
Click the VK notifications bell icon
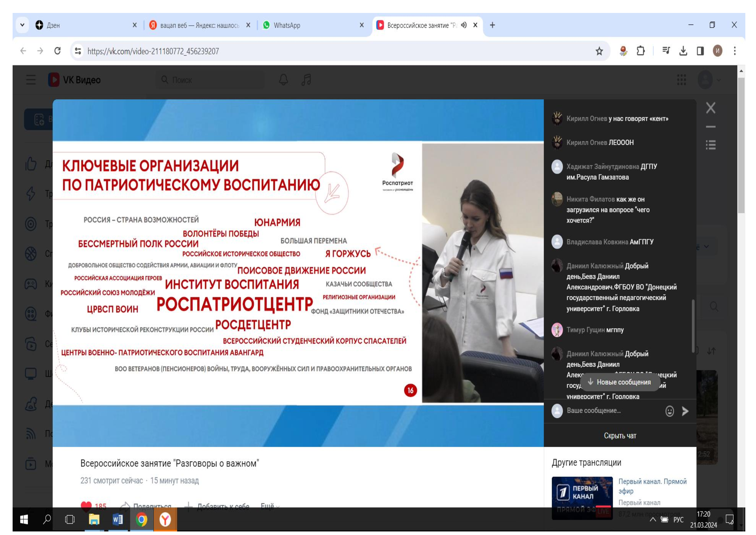point(283,80)
